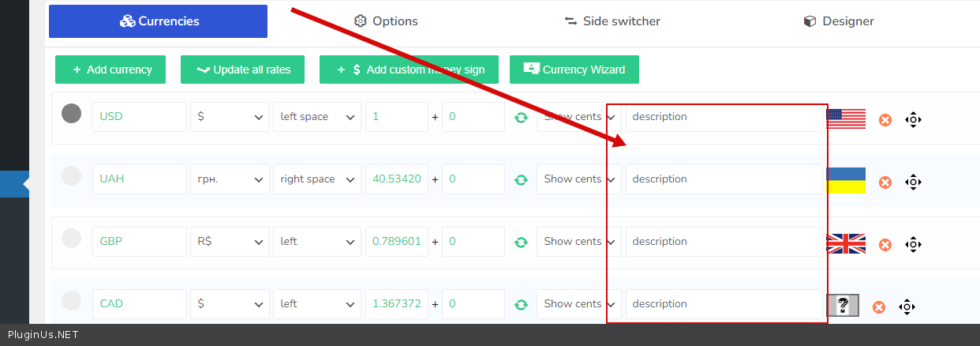980x346 pixels.
Task: Remove the CAD currency with red X
Action: pos(879,307)
